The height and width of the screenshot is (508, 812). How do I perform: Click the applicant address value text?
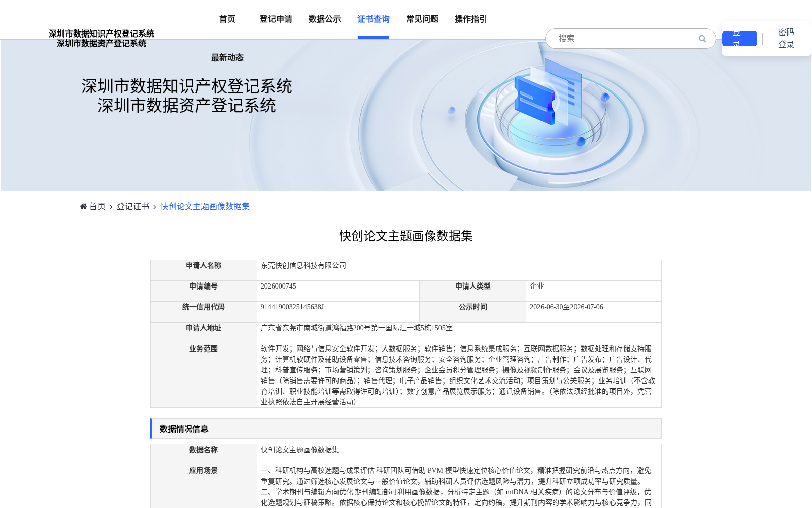pos(357,328)
